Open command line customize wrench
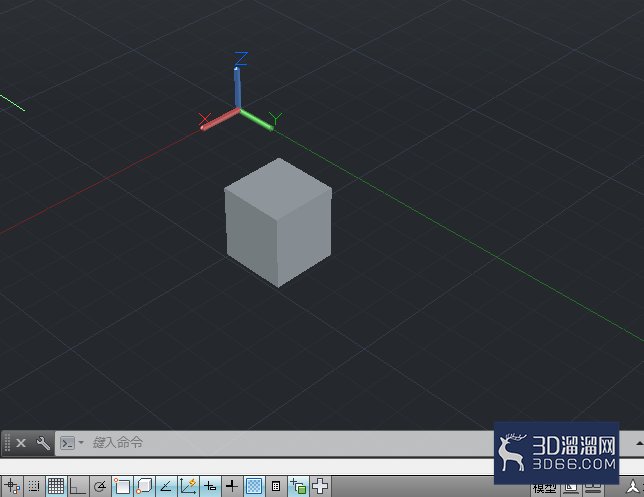 click(x=43, y=443)
